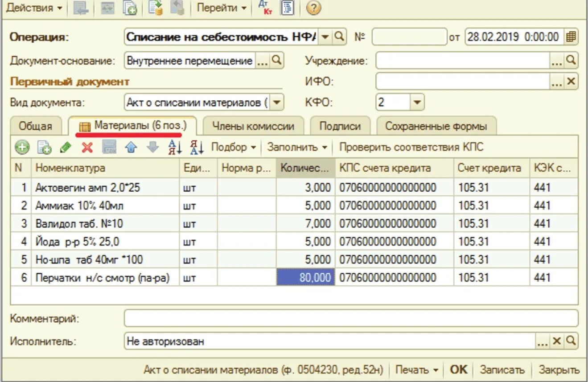Click the create copy document icon
Screen dimensions: 588x382
130,8
